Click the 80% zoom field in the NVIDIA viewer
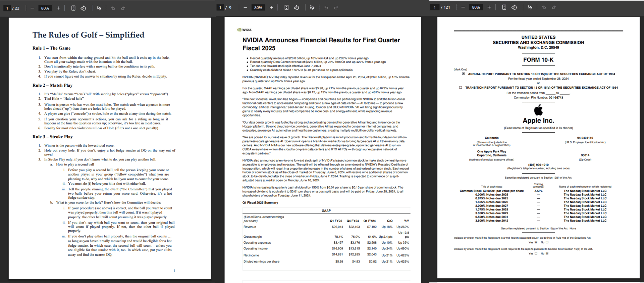The height and width of the screenshot is (283, 644). pos(258,7)
